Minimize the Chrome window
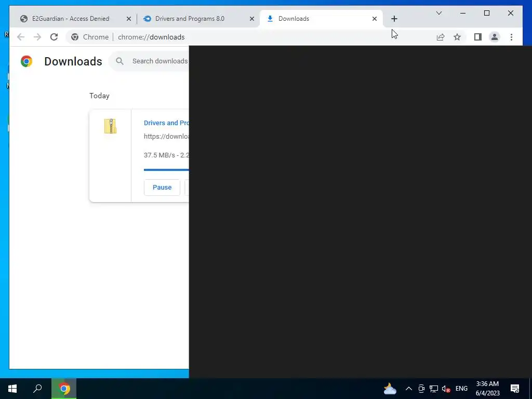The width and height of the screenshot is (532, 399). pyautogui.click(x=463, y=13)
